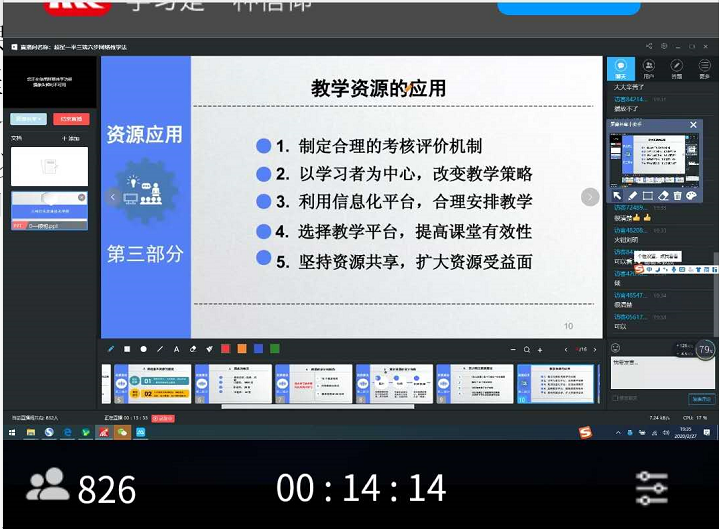The image size is (719, 529).
Task: Open the settings sliders icon at bottom right
Action: [651, 487]
